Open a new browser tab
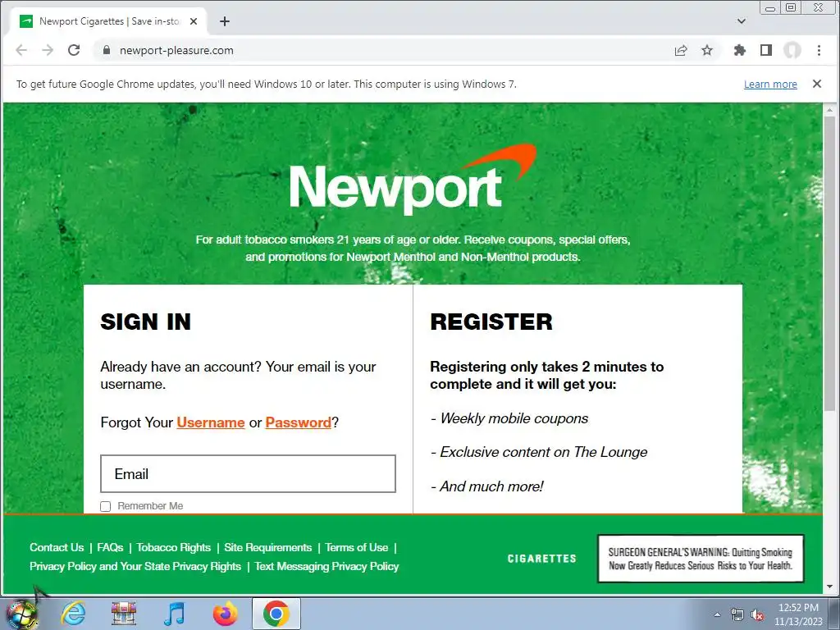840x630 pixels. [x=225, y=21]
